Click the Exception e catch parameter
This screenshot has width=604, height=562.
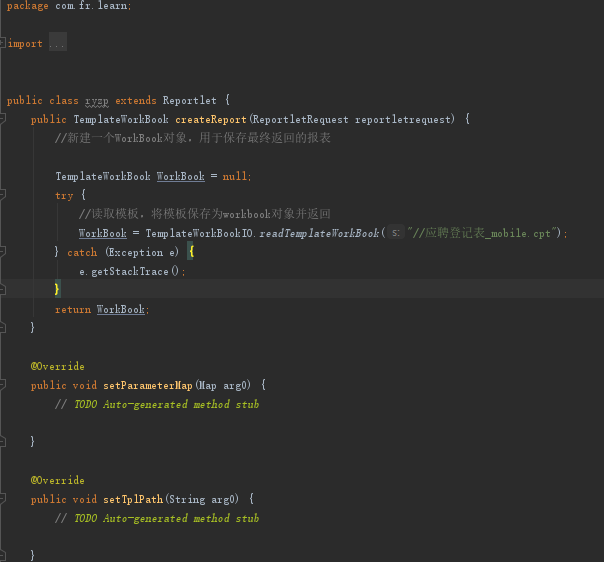142,252
